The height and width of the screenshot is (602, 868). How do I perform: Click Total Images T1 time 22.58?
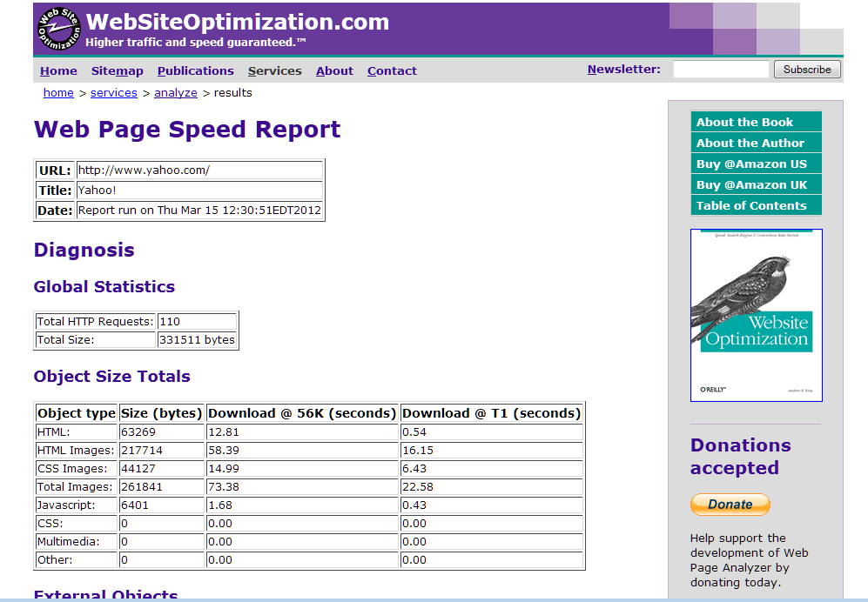(492, 486)
